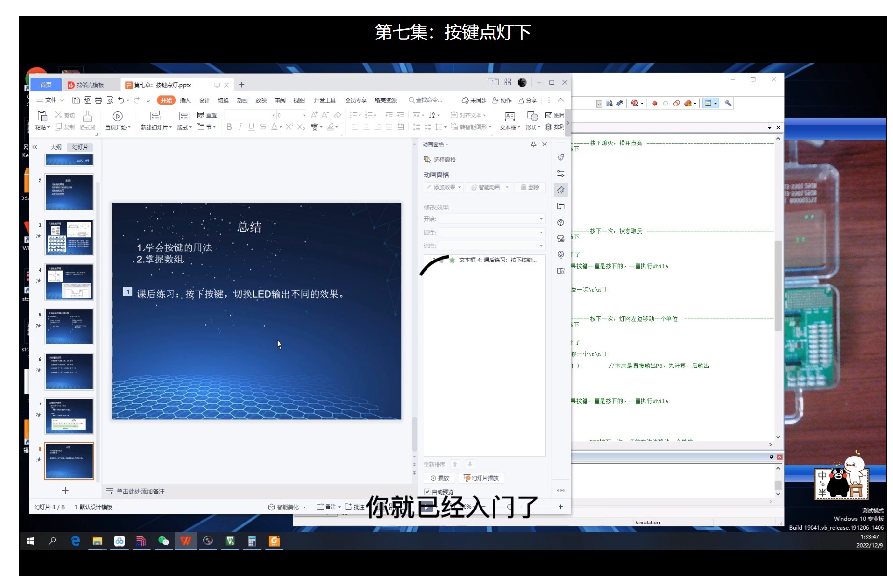
Task: Click the Format Painter brush icon
Action: [x=87, y=116]
